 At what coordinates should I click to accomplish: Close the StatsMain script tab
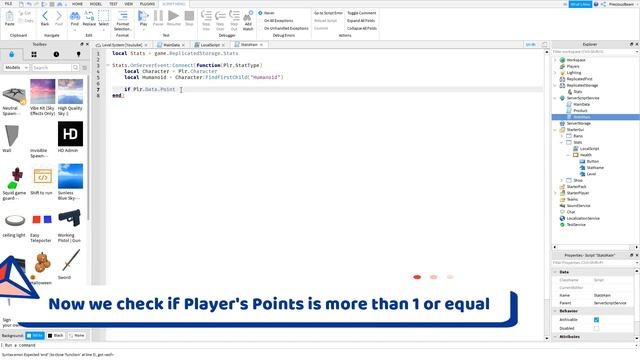[261, 44]
